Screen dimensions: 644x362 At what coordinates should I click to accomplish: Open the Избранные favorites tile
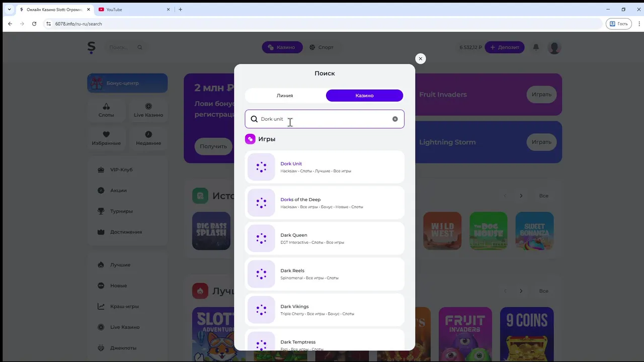point(106,139)
